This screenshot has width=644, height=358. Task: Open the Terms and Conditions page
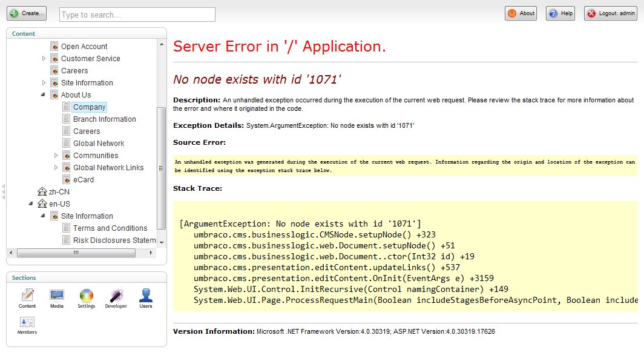pos(110,228)
